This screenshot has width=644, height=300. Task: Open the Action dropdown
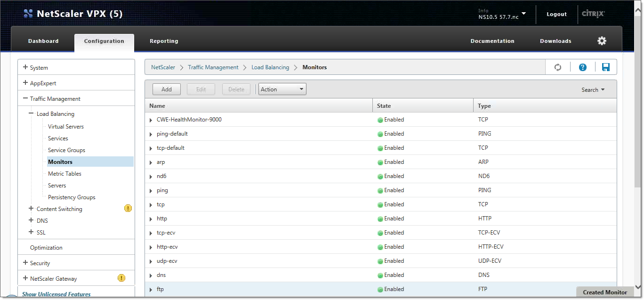[x=282, y=89]
